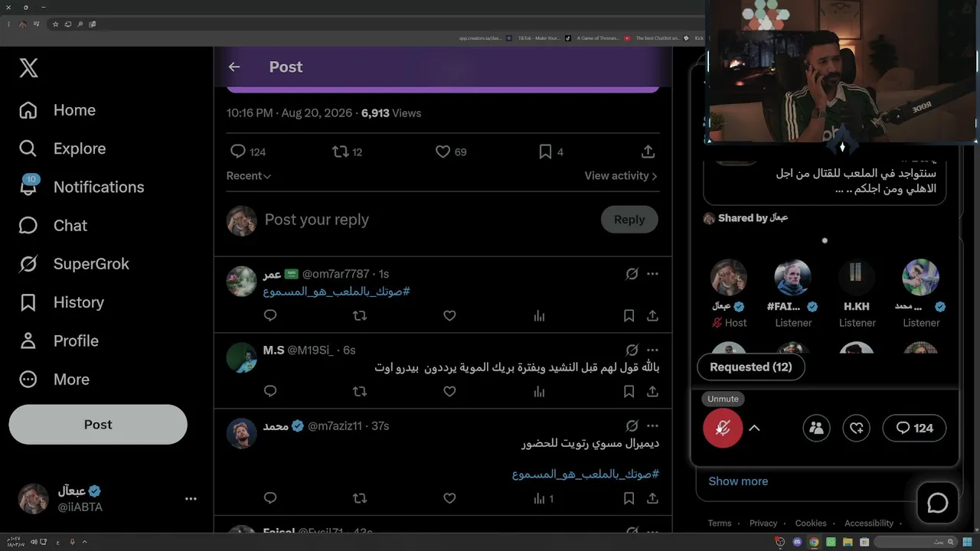View analytics for @M19Si_'s reply
Screen dimensions: 980x551
[x=539, y=391]
